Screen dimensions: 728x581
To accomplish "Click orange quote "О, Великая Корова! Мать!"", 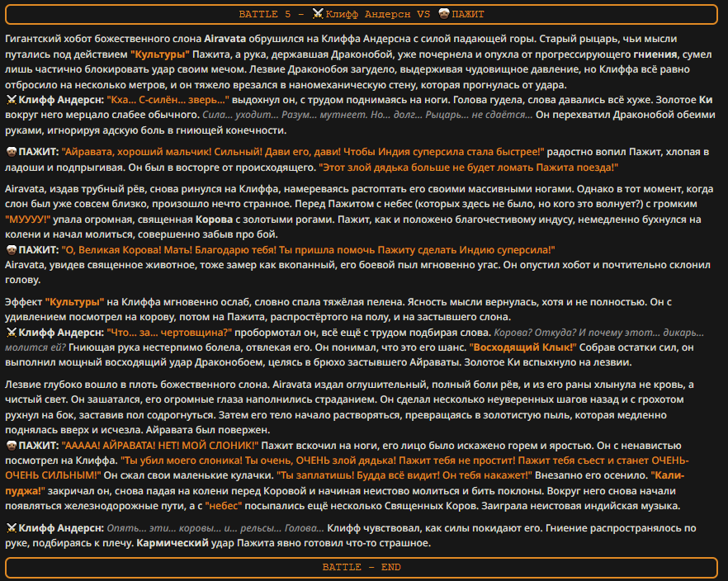I will pos(126,250).
